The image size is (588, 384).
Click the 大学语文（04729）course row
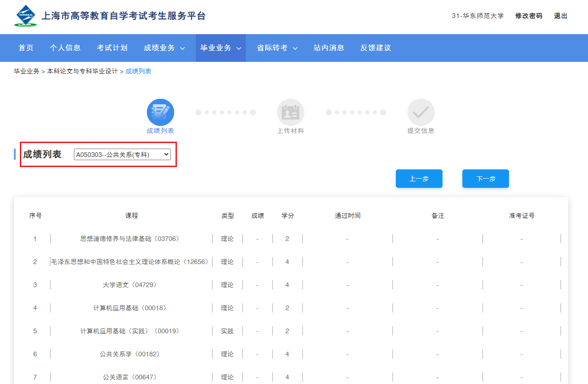click(130, 285)
